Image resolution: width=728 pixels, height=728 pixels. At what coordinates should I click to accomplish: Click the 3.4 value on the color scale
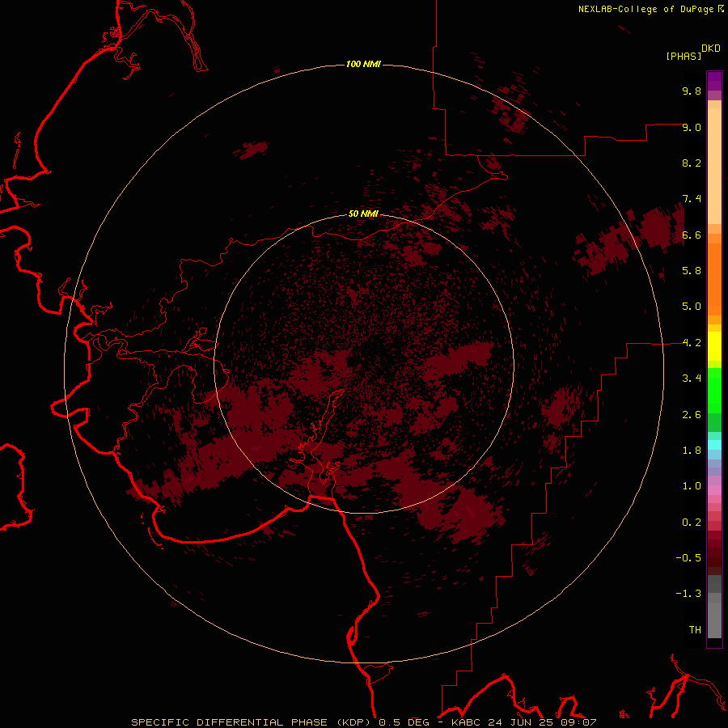[x=692, y=379]
